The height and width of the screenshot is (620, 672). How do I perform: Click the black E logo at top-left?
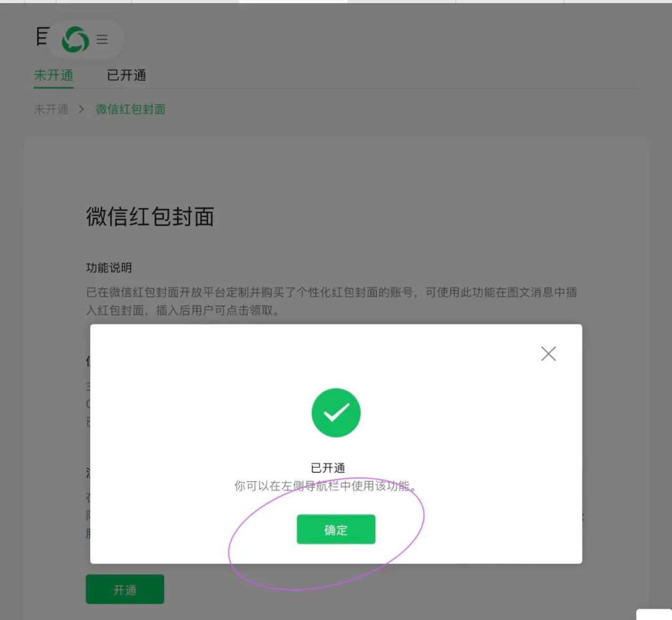42,36
